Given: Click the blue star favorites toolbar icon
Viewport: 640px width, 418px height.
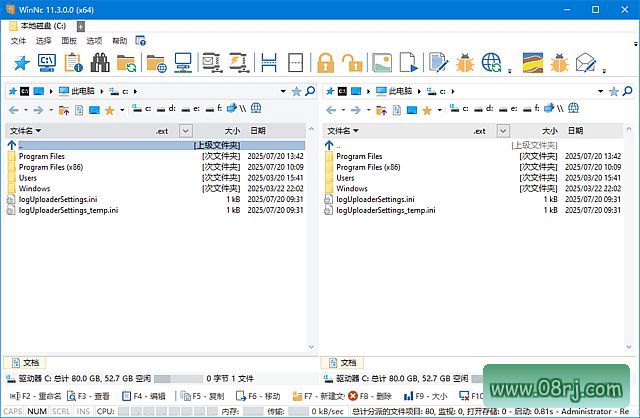Looking at the screenshot, I should point(21,63).
